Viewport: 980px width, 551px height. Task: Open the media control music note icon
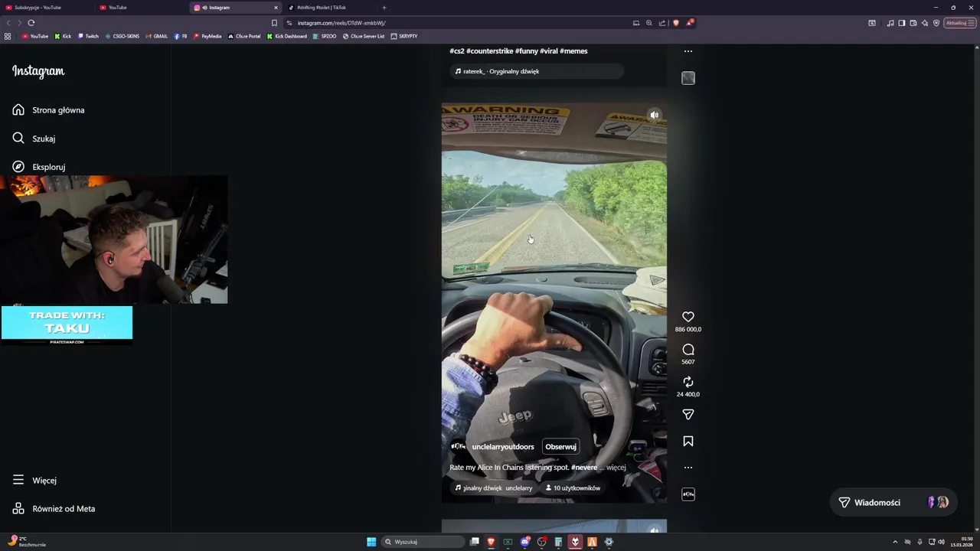pos(890,23)
